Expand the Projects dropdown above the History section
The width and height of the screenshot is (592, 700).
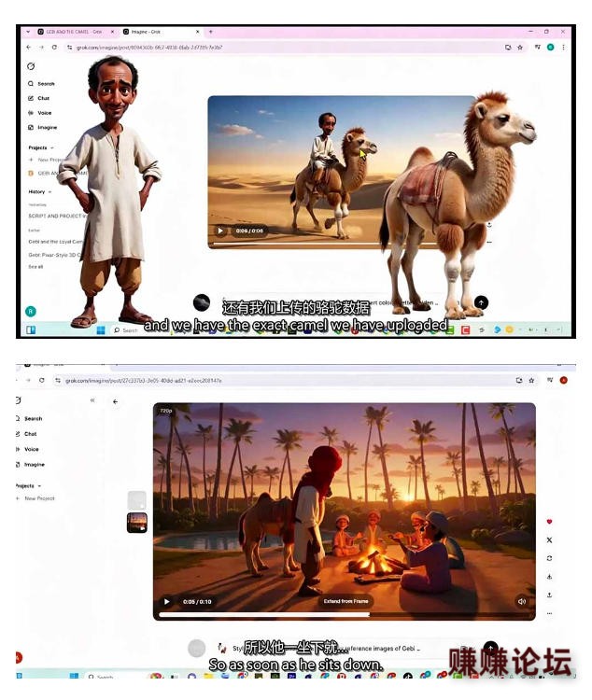click(x=41, y=147)
